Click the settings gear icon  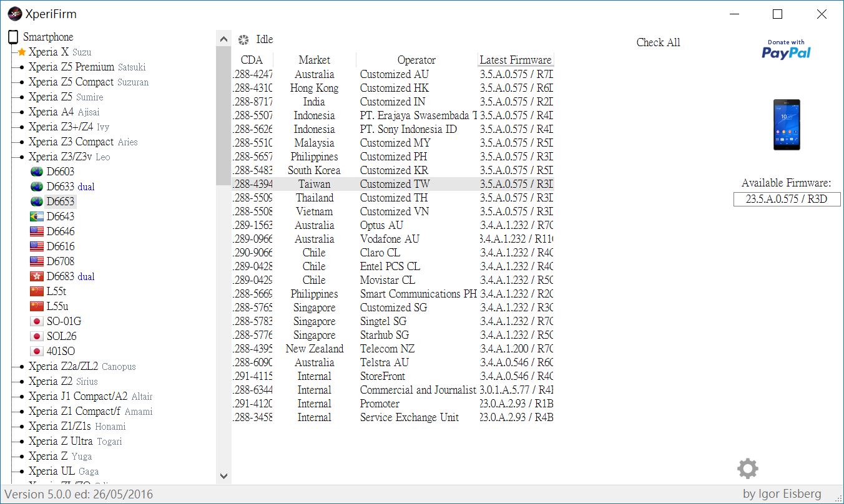tap(747, 468)
